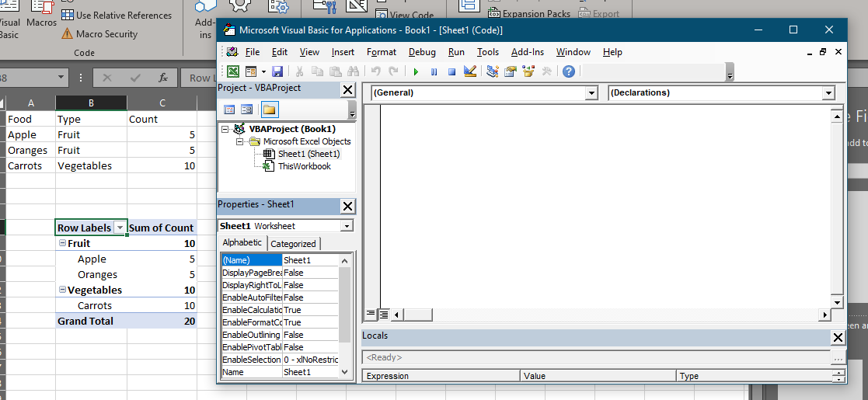
Task: Click View Object icon in Project pane
Action: pos(247,110)
